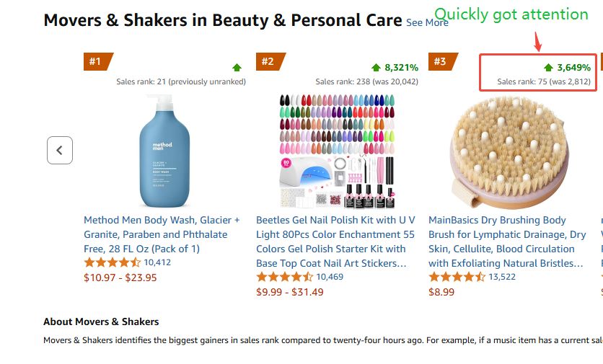The height and width of the screenshot is (364, 603).
Task: Click the previous carousel arrow button
Action: (60, 150)
